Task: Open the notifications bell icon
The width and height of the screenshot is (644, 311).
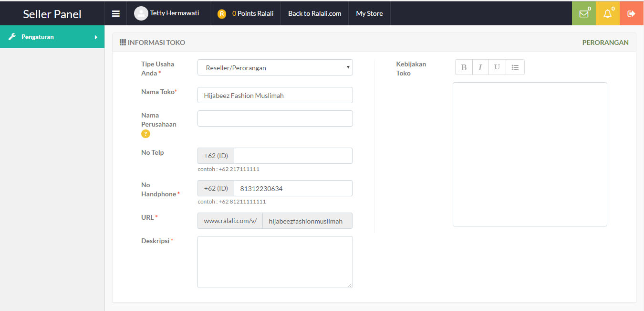Action: pyautogui.click(x=607, y=14)
